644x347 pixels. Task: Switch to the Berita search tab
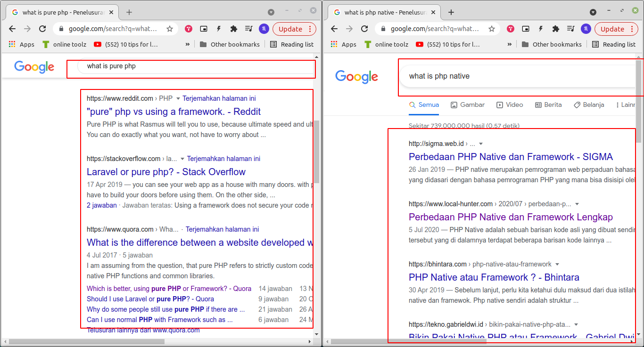click(548, 105)
